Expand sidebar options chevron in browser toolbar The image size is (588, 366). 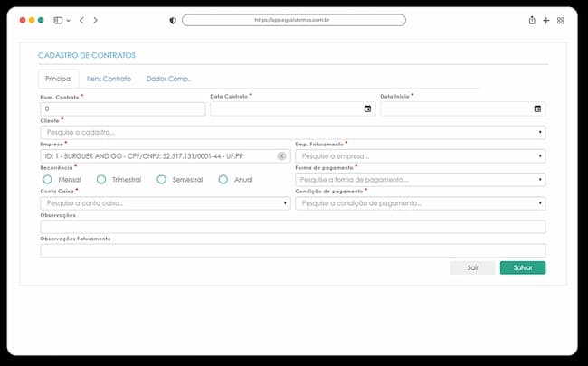(68, 21)
